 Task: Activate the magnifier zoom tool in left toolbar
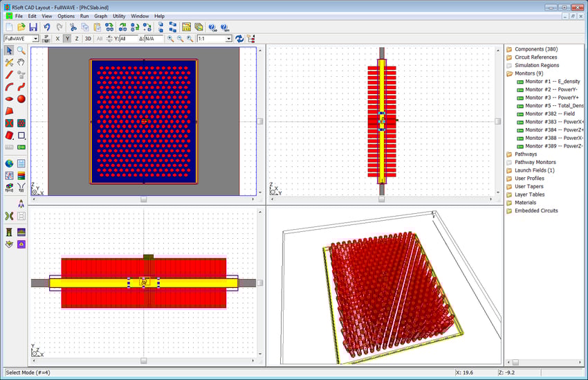[x=21, y=51]
